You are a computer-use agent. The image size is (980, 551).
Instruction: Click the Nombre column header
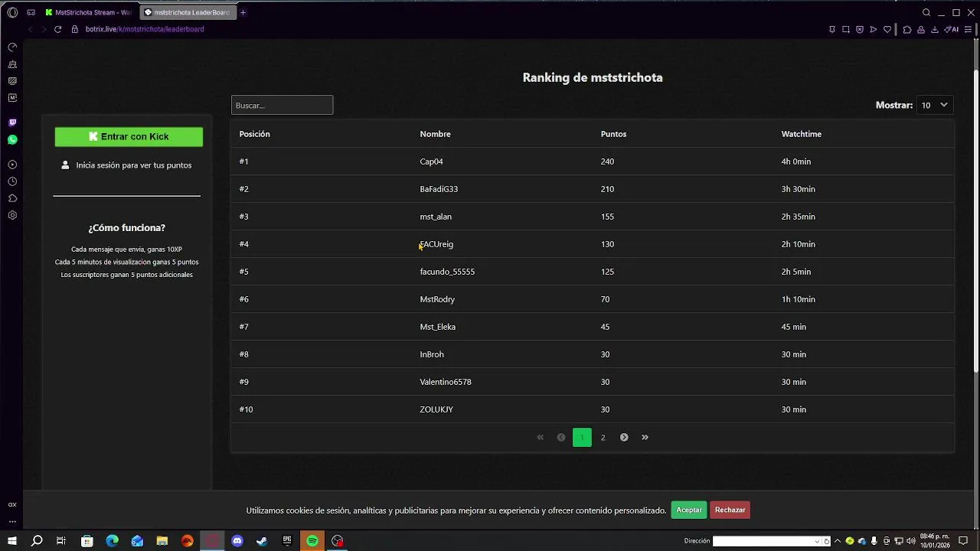435,134
